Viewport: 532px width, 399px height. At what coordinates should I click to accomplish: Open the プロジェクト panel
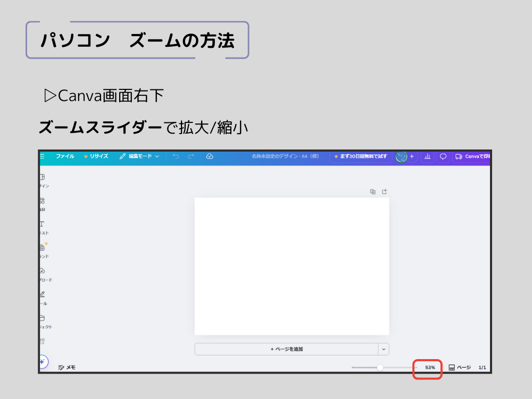coord(43,315)
